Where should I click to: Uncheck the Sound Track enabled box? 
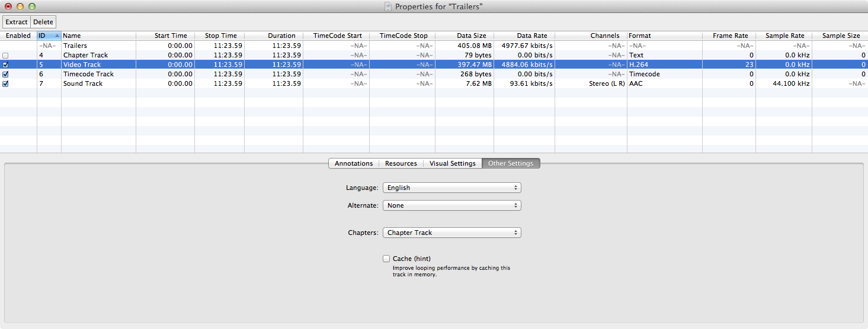coord(5,83)
